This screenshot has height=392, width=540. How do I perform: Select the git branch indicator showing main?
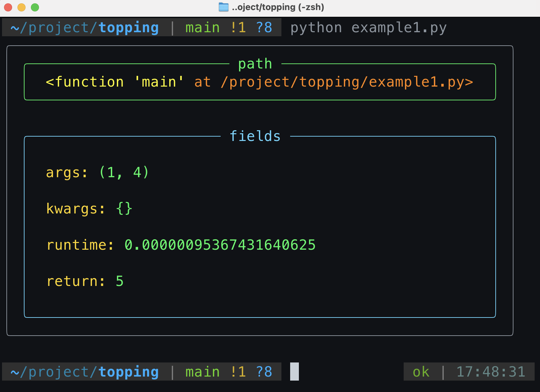point(202,28)
